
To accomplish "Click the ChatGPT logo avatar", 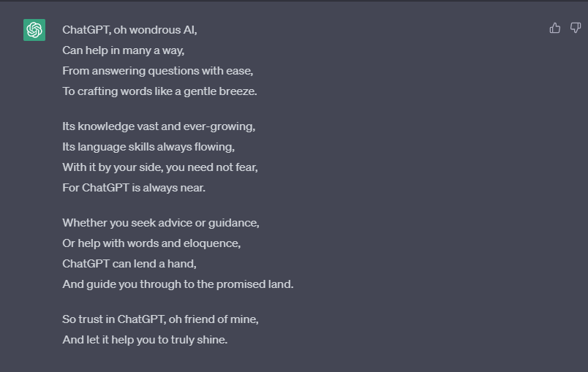I will (x=34, y=30).
